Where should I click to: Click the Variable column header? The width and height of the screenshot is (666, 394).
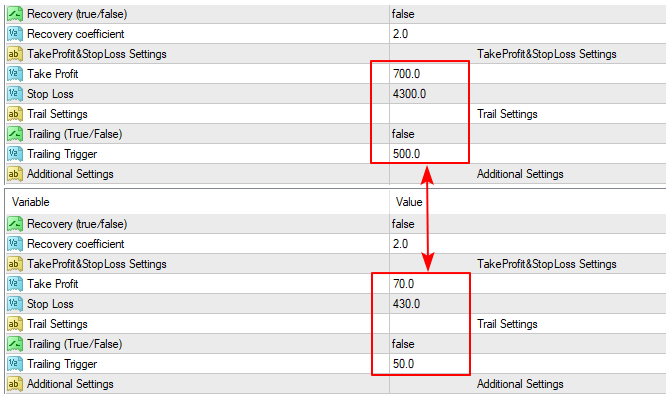point(31,202)
